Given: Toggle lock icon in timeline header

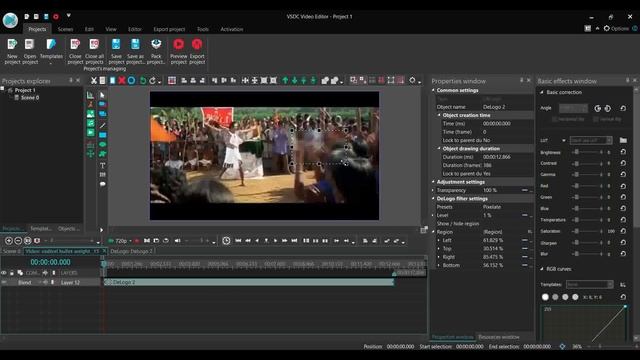Looking at the screenshot, I should pos(12,273).
